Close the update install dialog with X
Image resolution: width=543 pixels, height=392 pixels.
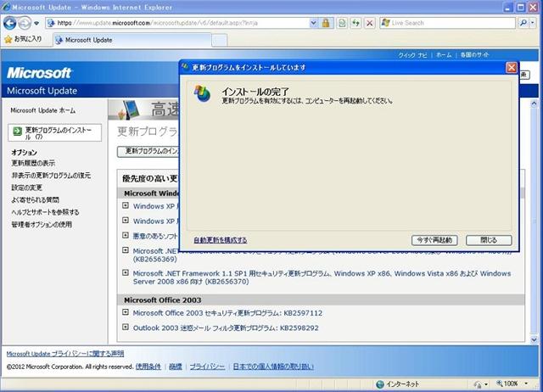(x=511, y=68)
